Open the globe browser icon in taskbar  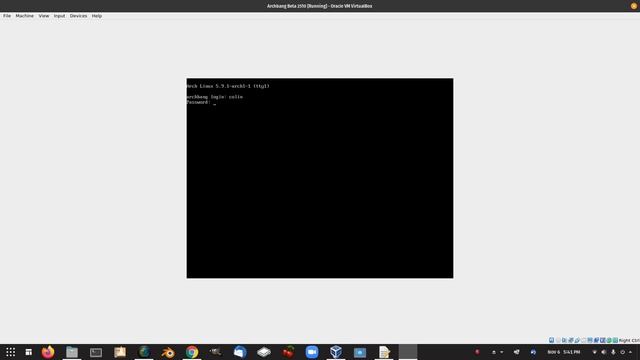144,352
